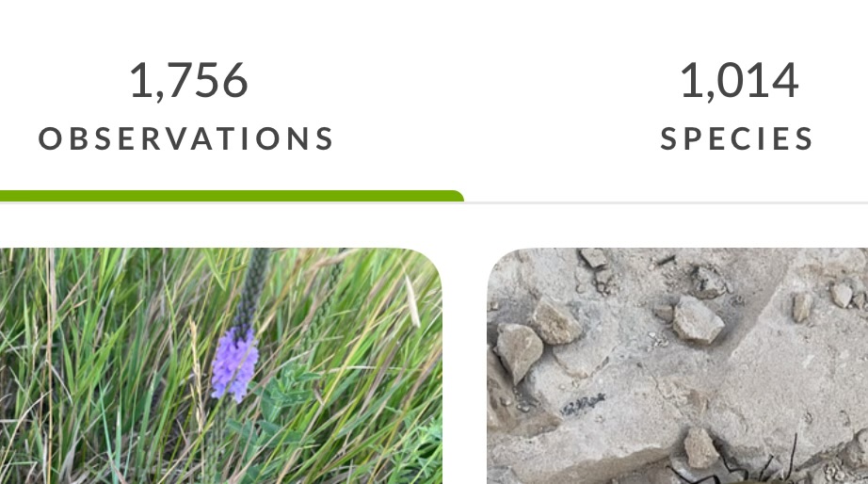Open the purple flower observation photo
The height and width of the screenshot is (484, 868).
click(x=221, y=365)
